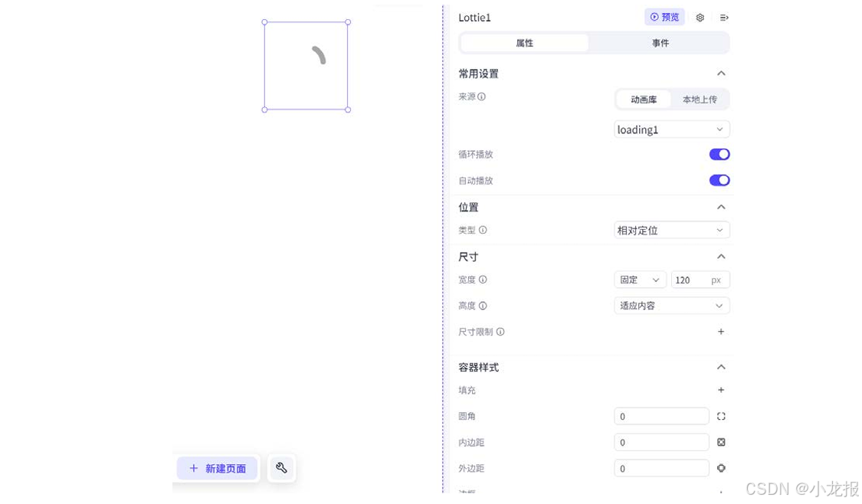Expand 圆角 to individual corner values
862x504 pixels.
(x=720, y=416)
